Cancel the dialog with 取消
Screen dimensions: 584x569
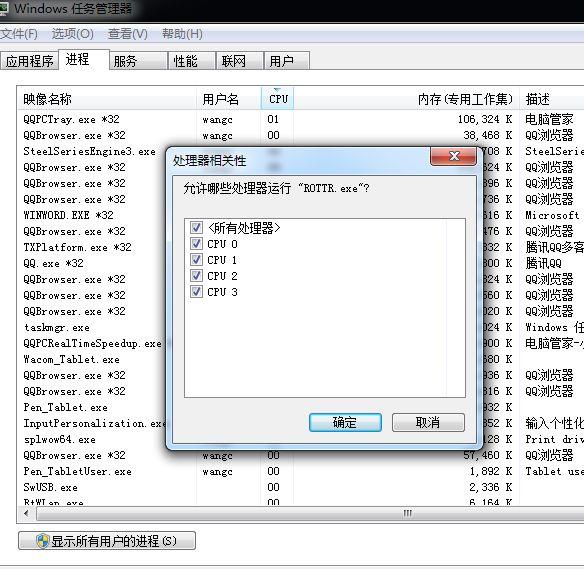point(428,423)
